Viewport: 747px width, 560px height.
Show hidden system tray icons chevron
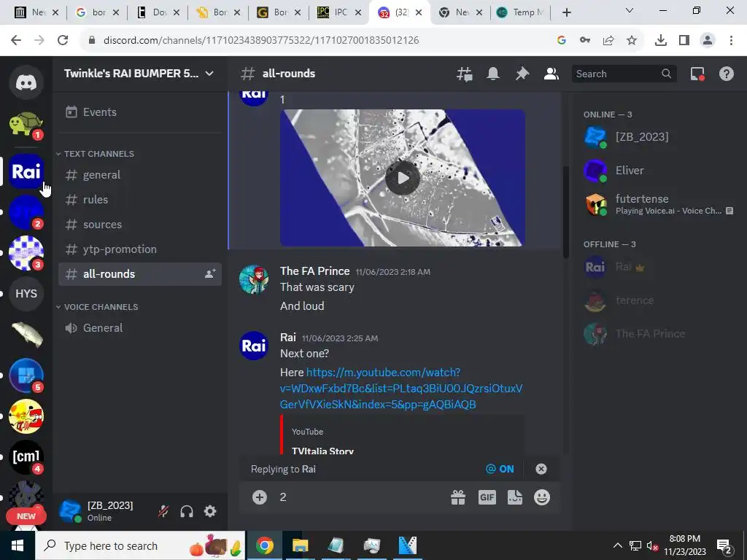click(617, 545)
